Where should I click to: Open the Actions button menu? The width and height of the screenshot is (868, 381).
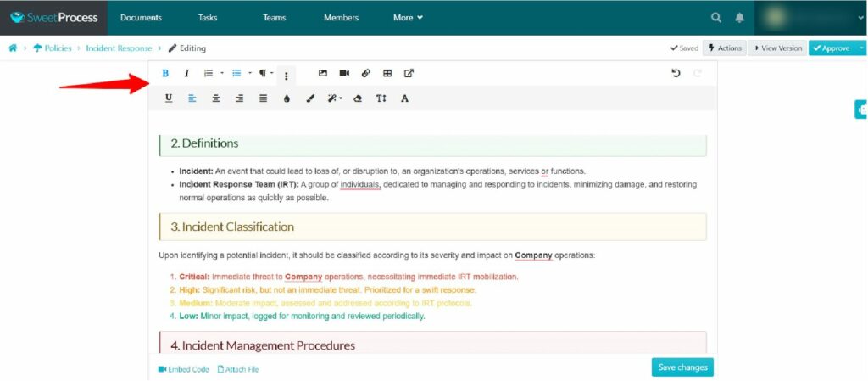[725, 48]
